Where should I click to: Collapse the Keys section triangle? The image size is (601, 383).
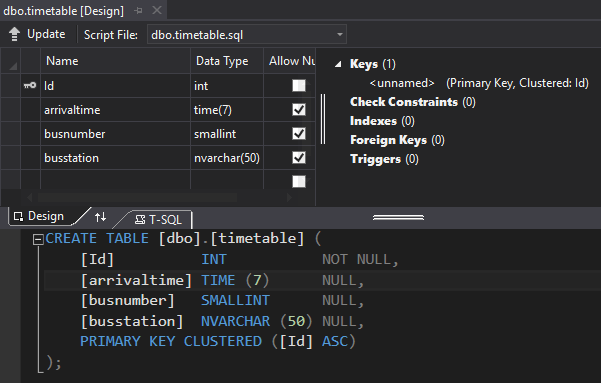click(338, 64)
